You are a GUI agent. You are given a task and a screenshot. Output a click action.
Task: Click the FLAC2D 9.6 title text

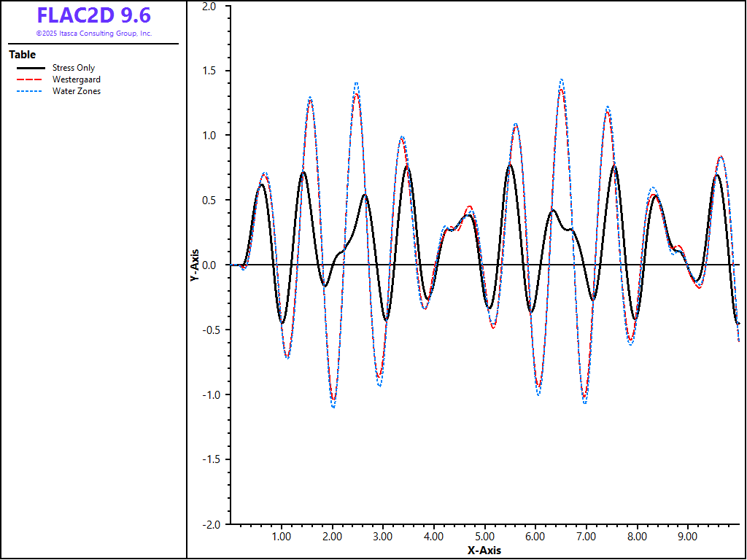[94, 15]
